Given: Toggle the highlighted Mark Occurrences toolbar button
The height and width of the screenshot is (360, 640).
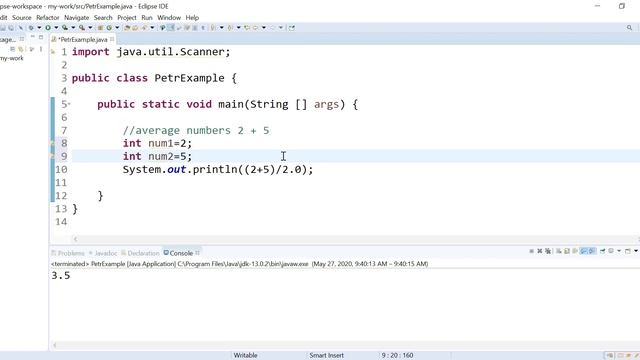Looking at the screenshot, I should pos(171,28).
